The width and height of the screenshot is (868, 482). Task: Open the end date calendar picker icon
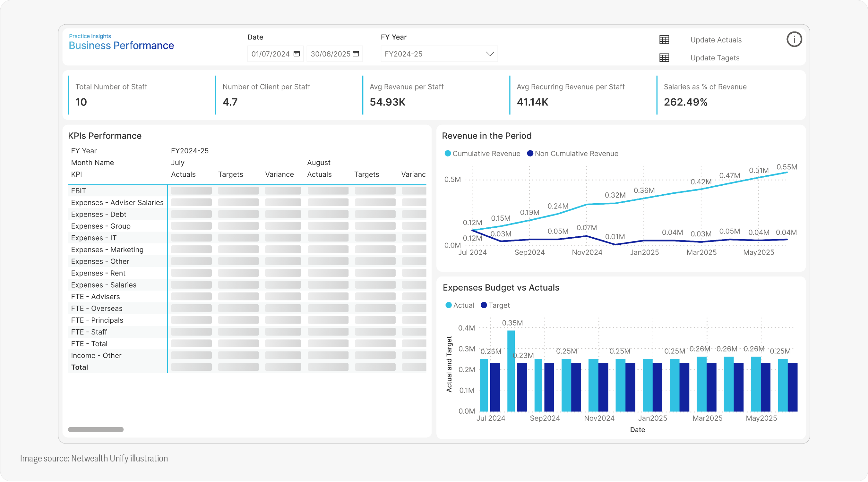point(356,54)
